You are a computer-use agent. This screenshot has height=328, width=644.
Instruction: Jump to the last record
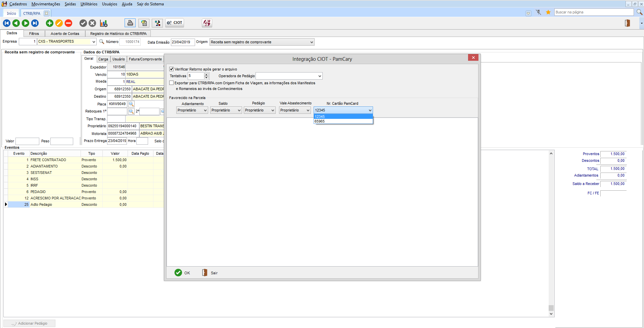pyautogui.click(x=35, y=23)
